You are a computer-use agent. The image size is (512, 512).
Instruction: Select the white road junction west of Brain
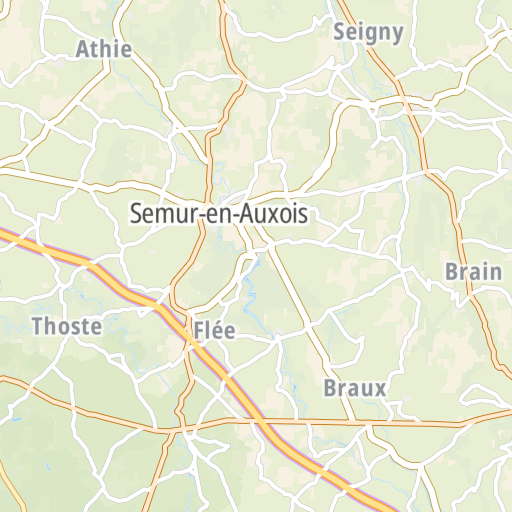point(404,269)
